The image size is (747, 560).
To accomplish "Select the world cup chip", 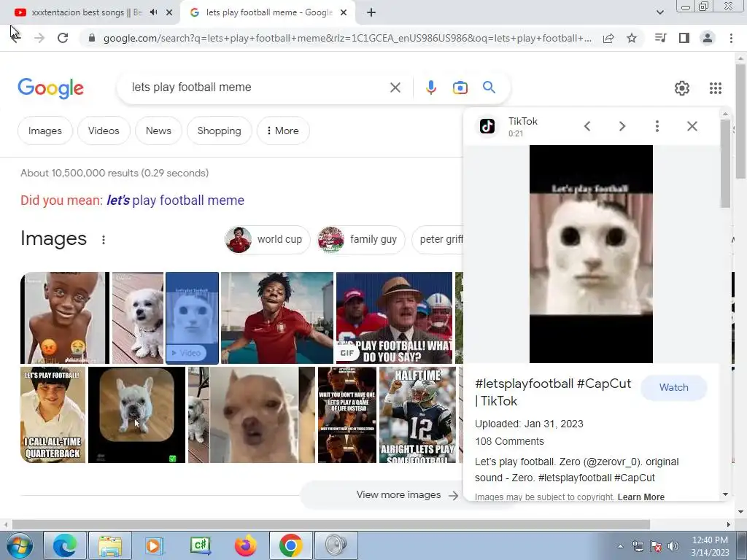I will point(267,239).
